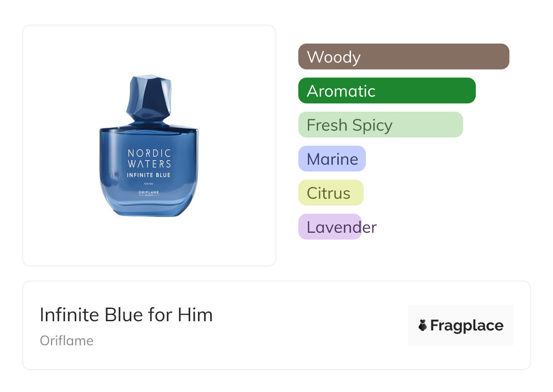Click the Oriflame logo on the bottle
553x392 pixels.
pos(149,193)
